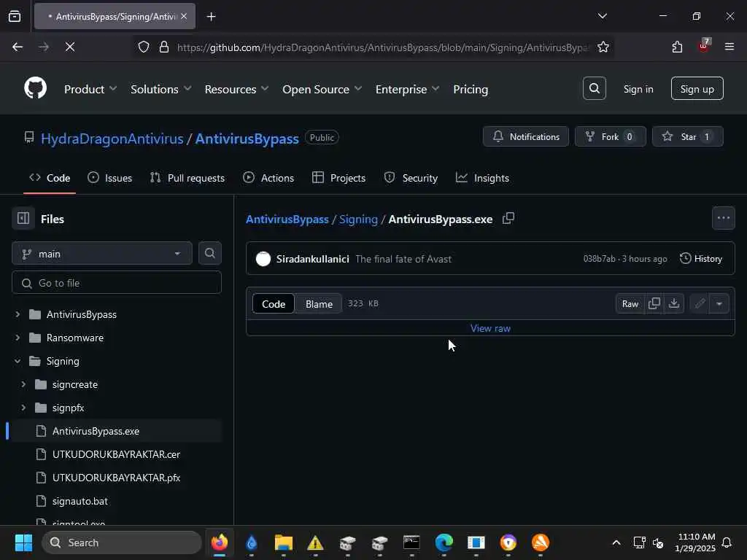Select UTKUDORUKBAYRAKTAR.cer file

116,454
